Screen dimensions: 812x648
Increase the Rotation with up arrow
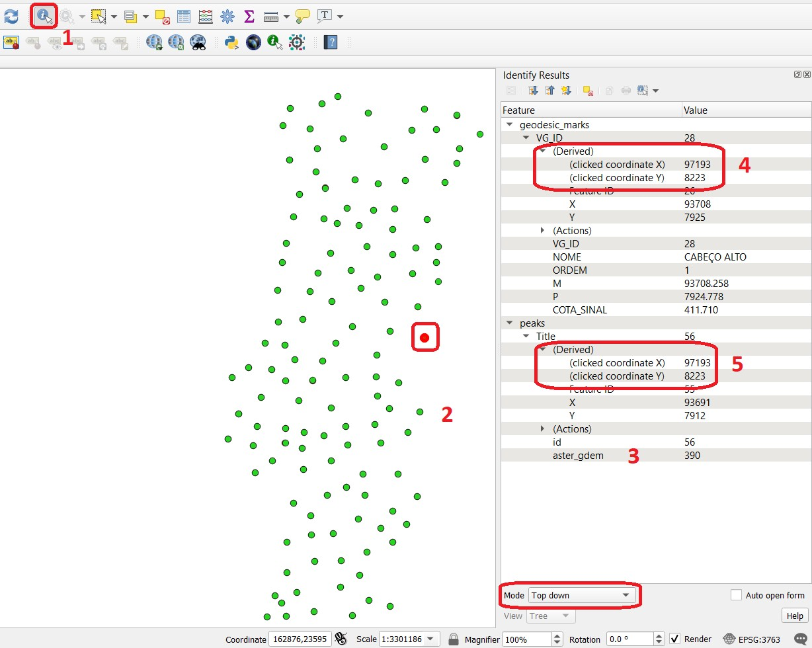[659, 635]
